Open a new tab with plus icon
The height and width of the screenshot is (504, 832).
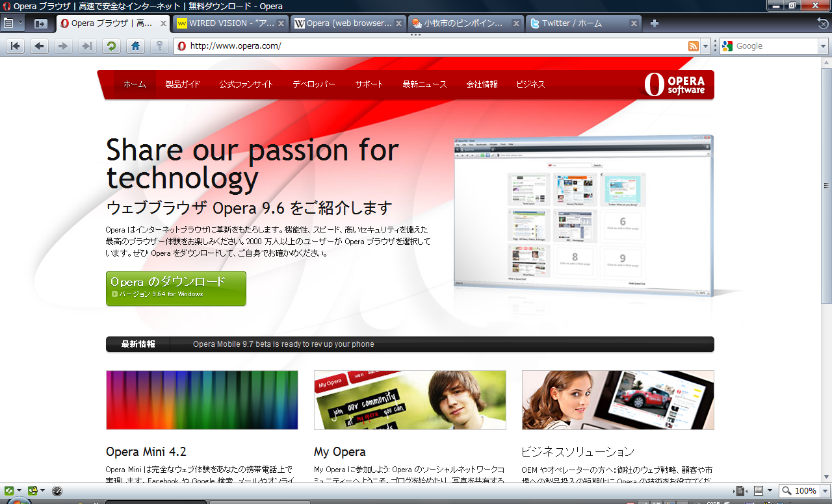point(655,23)
